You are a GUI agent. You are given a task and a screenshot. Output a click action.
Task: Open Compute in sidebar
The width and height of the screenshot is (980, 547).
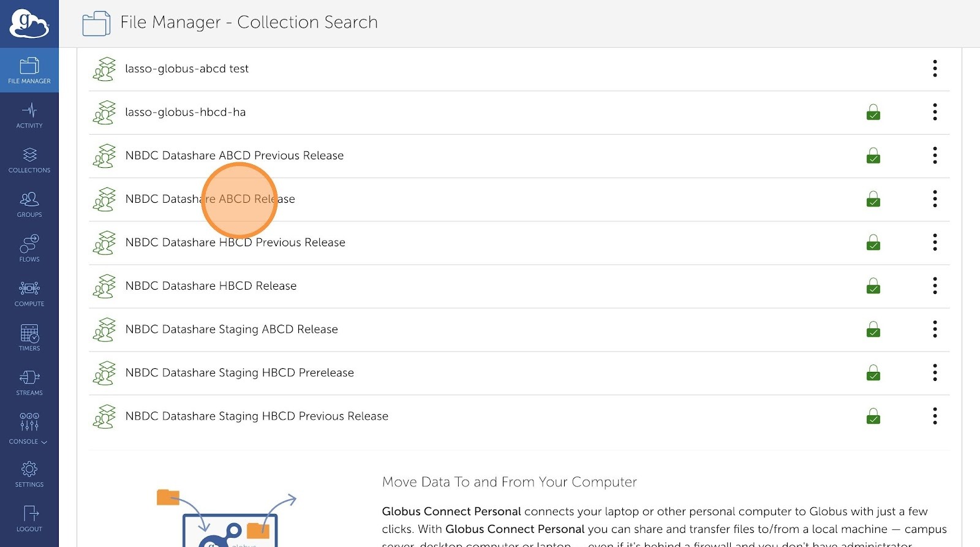[x=29, y=293]
